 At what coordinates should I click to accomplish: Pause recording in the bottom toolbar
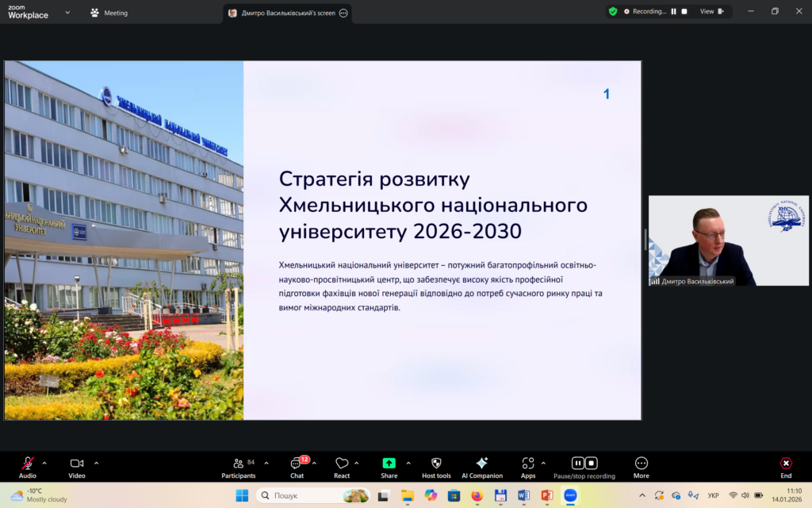pyautogui.click(x=578, y=463)
